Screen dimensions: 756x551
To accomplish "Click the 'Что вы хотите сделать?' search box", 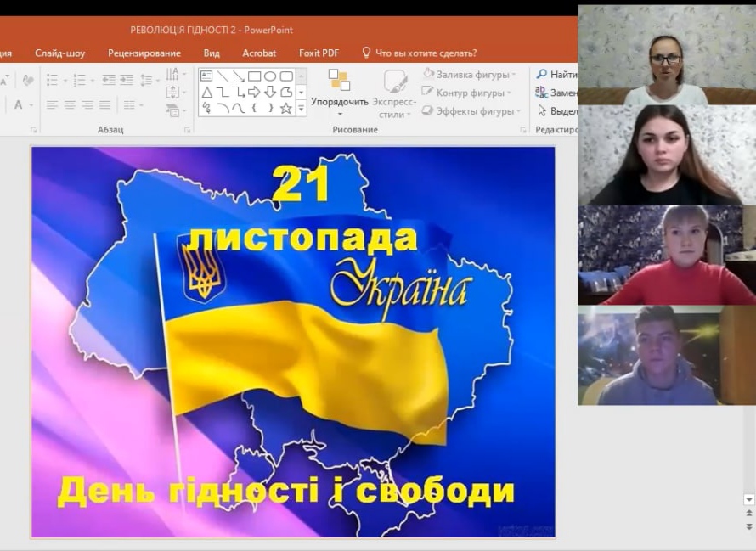I will pos(426,53).
